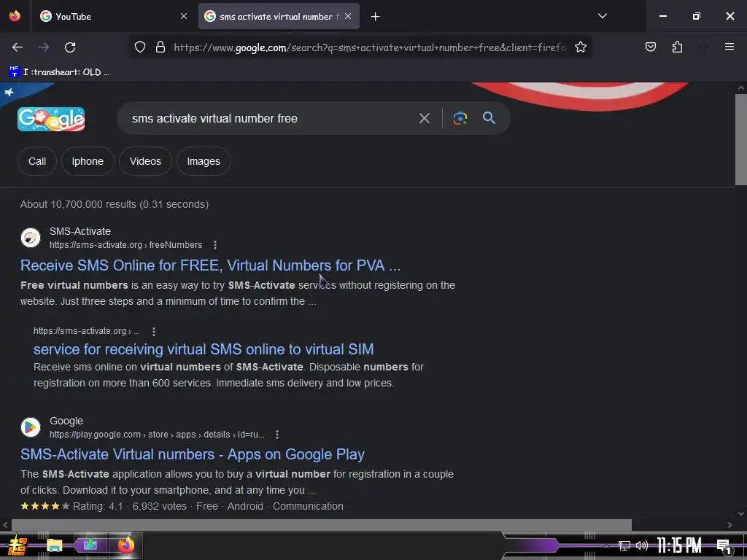Open a new tab with plus button
Screen dimensions: 747x560
click(x=376, y=17)
